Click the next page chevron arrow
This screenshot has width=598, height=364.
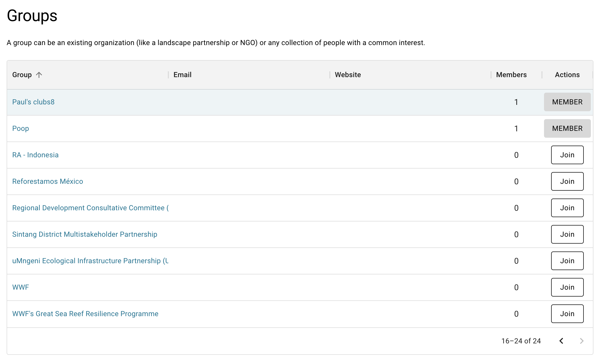pos(581,341)
